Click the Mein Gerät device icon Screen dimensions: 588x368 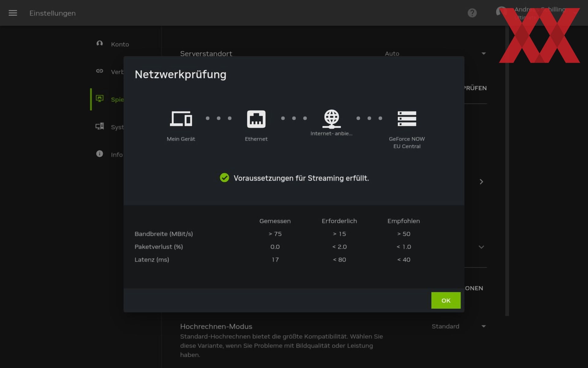pyautogui.click(x=181, y=119)
